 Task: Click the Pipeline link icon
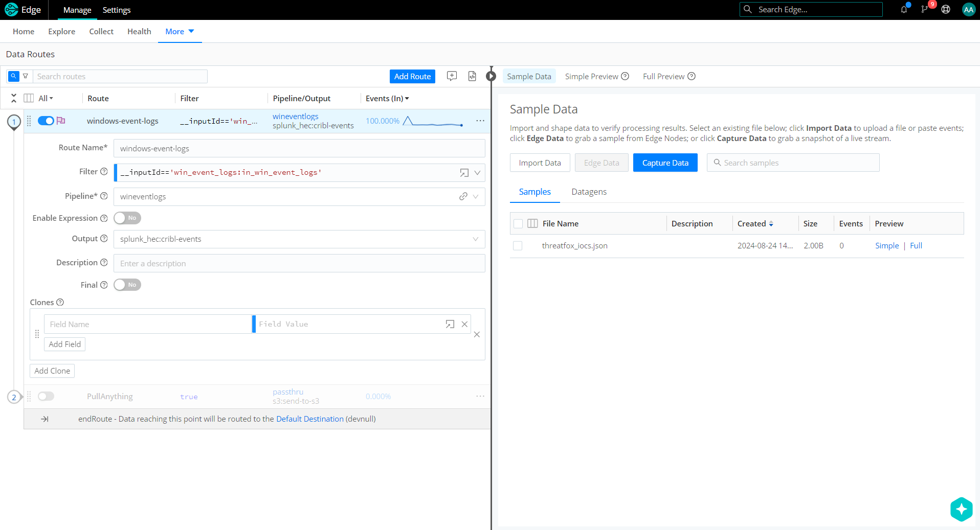click(463, 197)
